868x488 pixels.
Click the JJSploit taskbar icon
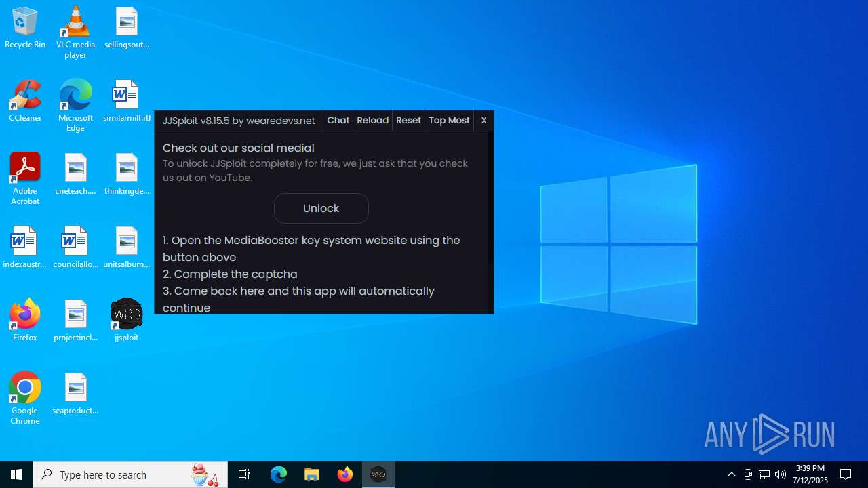[378, 474]
